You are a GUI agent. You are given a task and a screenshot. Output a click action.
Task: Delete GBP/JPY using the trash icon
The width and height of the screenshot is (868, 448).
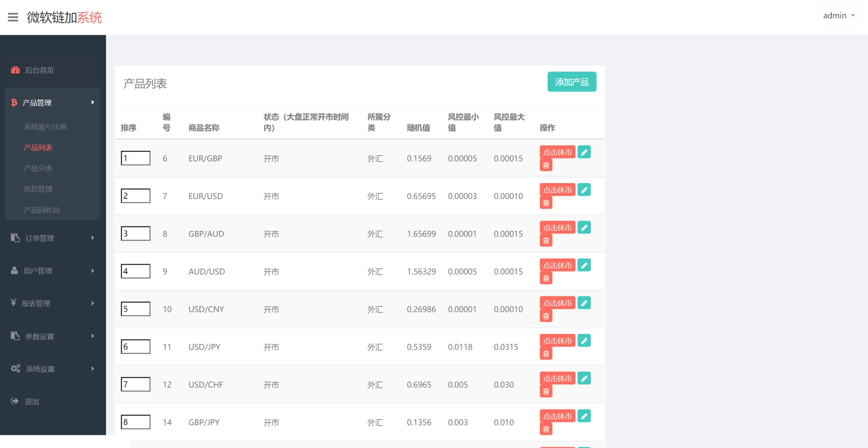coord(546,429)
